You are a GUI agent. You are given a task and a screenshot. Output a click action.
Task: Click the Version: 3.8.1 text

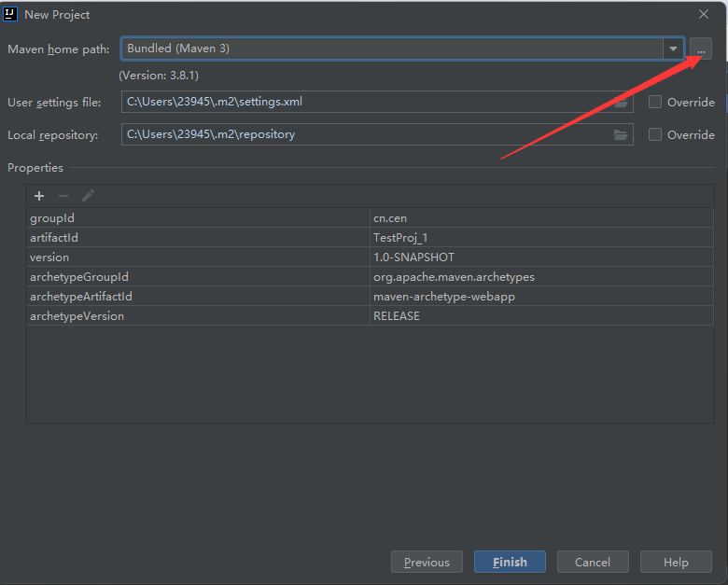159,76
